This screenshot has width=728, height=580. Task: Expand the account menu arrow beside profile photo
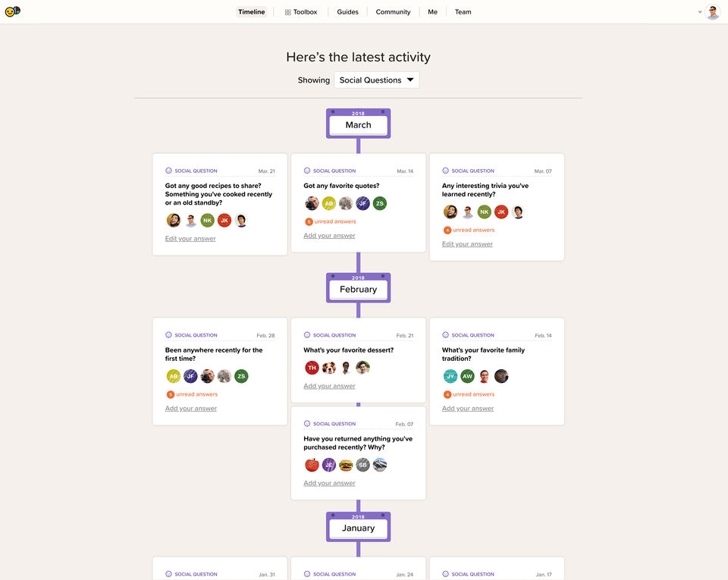click(x=700, y=12)
